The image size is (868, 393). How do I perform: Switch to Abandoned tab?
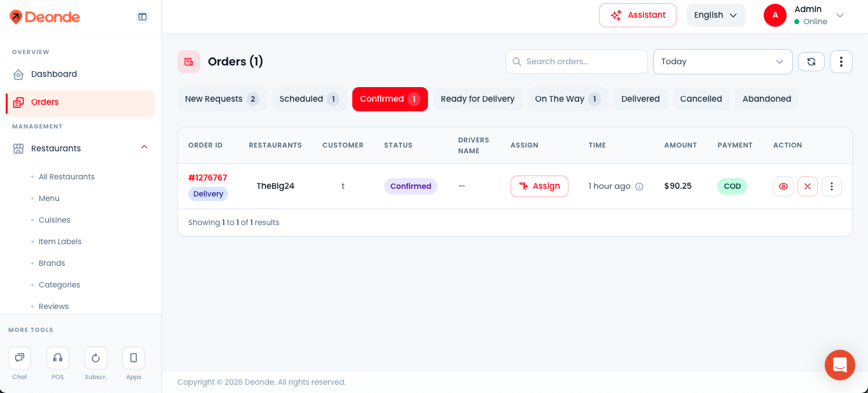point(767,99)
